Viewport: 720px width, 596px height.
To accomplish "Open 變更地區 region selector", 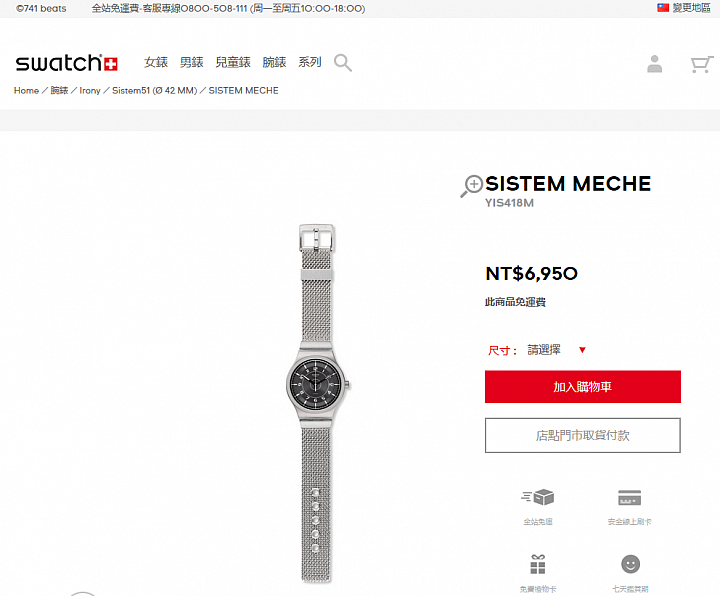I will 692,8.
